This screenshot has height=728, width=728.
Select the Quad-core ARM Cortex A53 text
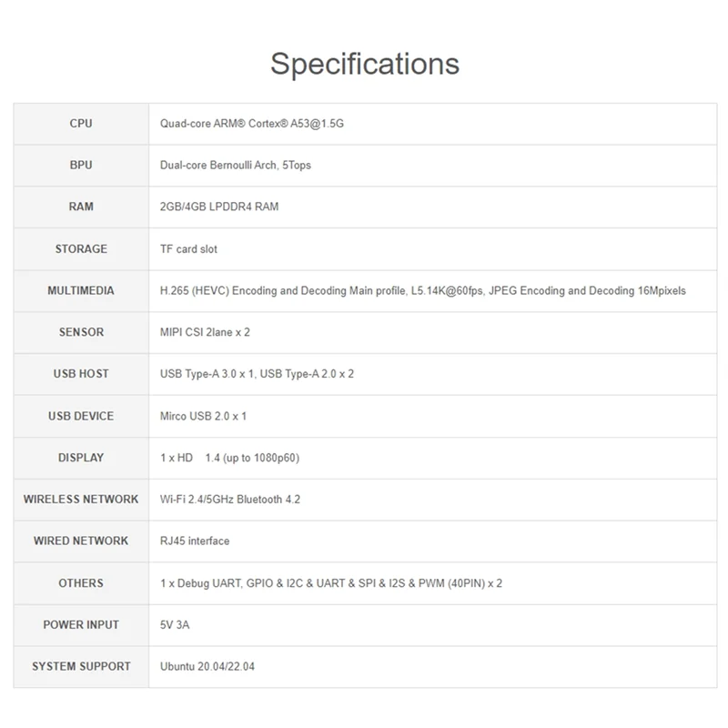[251, 124]
